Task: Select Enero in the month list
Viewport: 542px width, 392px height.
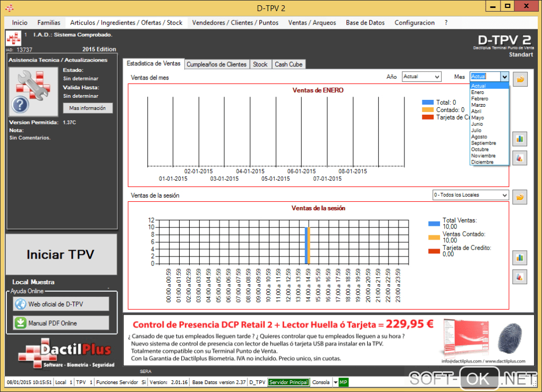Action: [x=489, y=92]
